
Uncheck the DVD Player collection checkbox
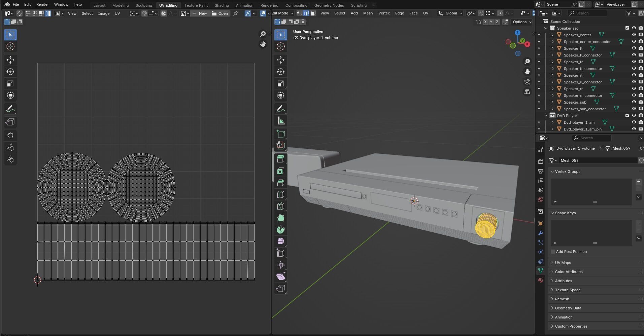[627, 116]
